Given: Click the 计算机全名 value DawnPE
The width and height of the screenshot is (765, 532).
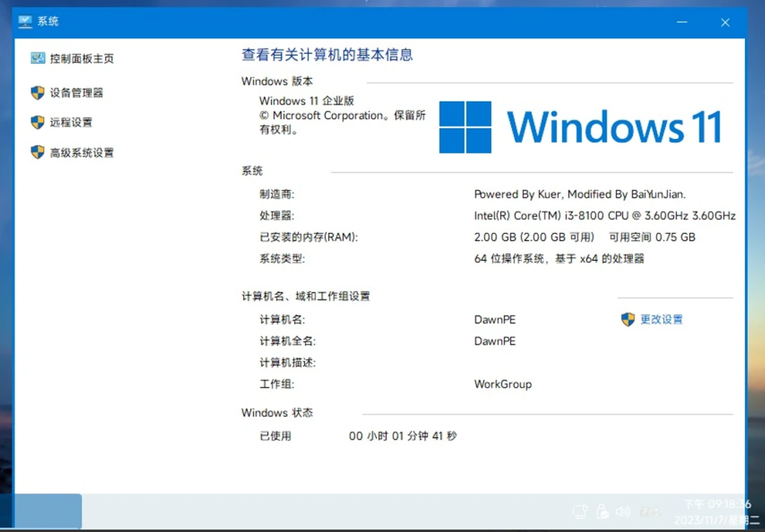Looking at the screenshot, I should pyautogui.click(x=495, y=341).
